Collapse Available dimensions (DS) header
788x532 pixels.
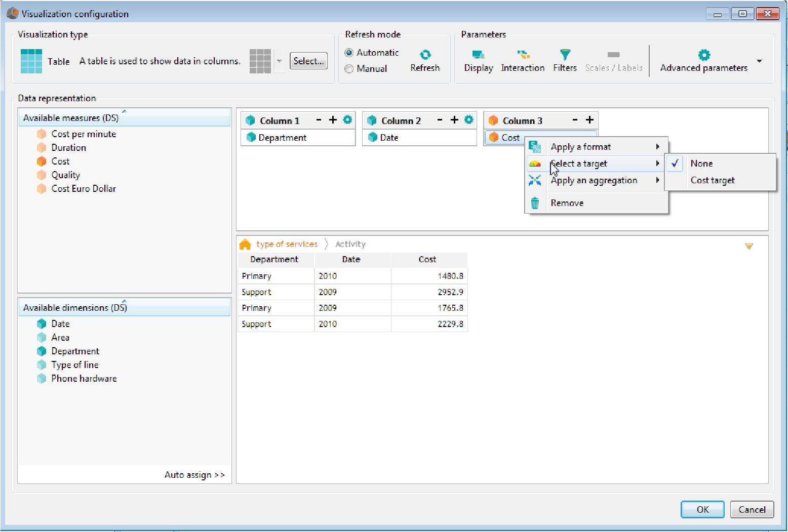[x=124, y=307]
